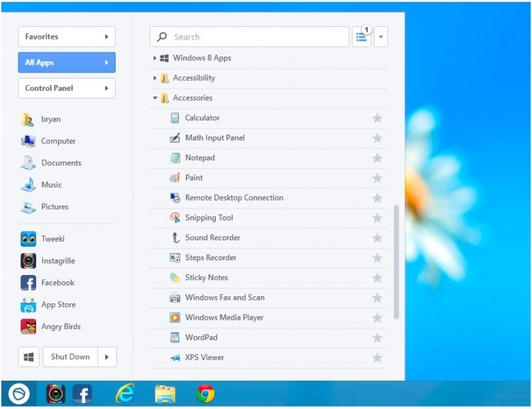Image resolution: width=532 pixels, height=409 pixels.
Task: Open the Snipping Tool icon
Action: click(x=175, y=218)
